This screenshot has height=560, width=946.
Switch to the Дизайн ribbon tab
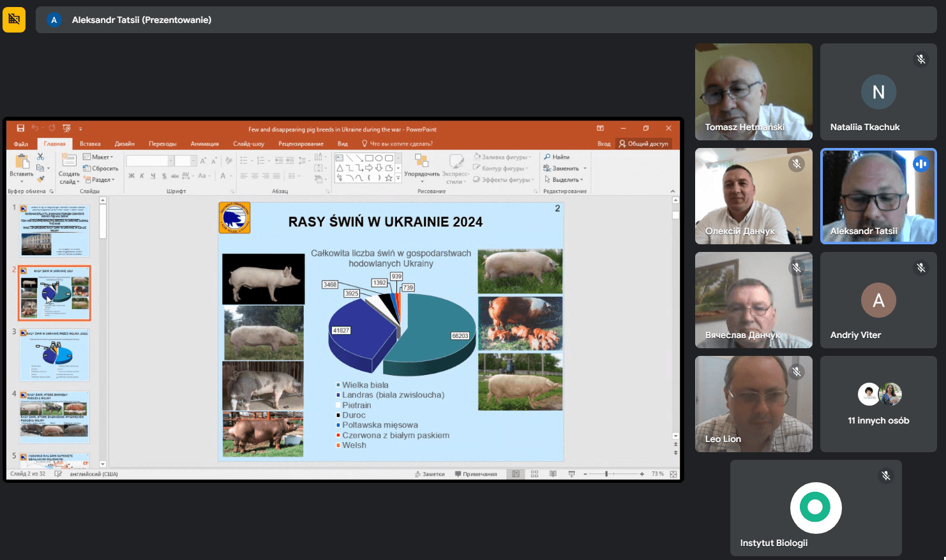click(x=124, y=144)
